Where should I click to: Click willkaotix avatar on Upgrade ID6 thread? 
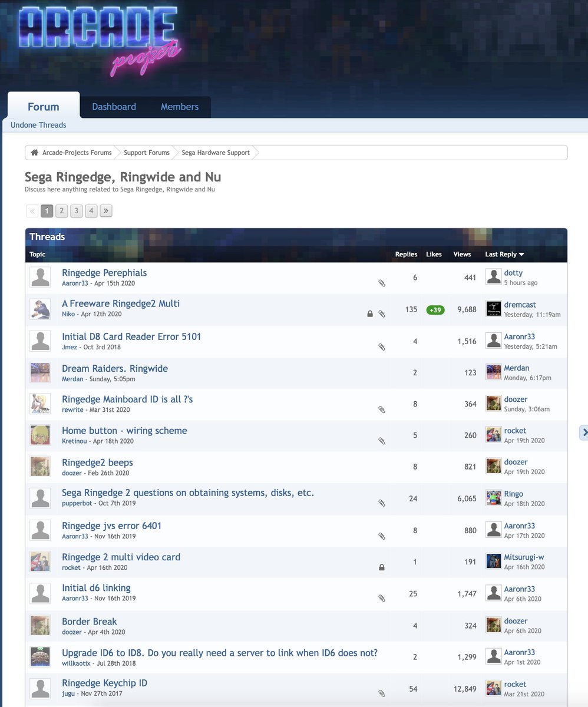(40, 656)
